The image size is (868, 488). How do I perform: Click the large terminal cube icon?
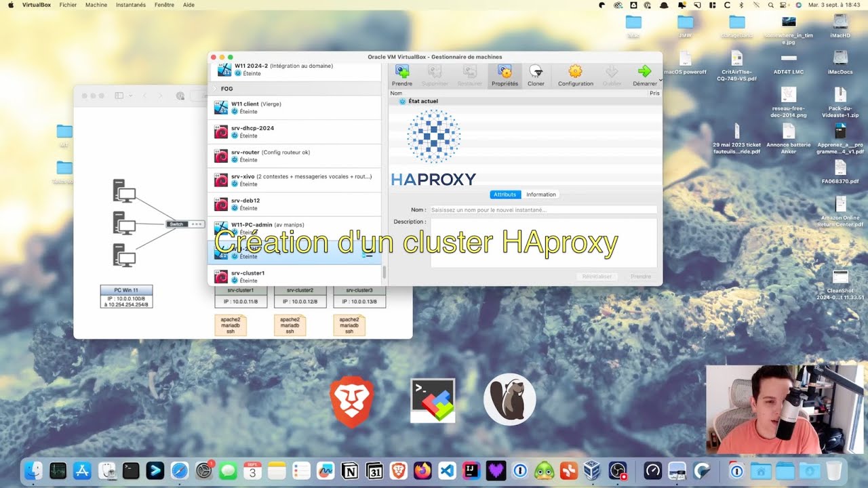(x=433, y=401)
